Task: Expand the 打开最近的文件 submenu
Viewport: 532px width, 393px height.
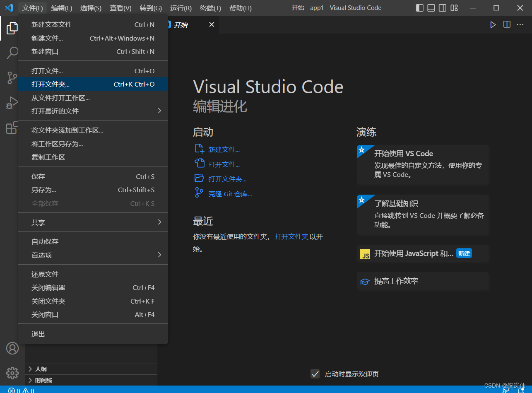Action: coord(93,111)
